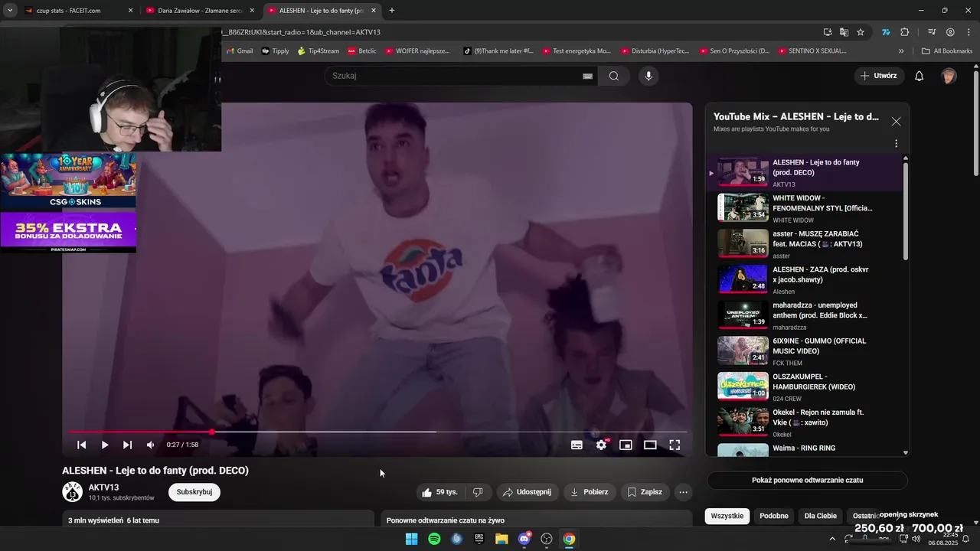Image resolution: width=980 pixels, height=551 pixels.
Task: Click the search magnifier button
Action: [x=614, y=76]
